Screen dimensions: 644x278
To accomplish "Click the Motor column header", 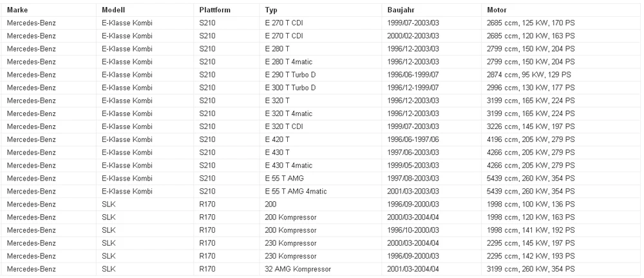I will (561, 10).
